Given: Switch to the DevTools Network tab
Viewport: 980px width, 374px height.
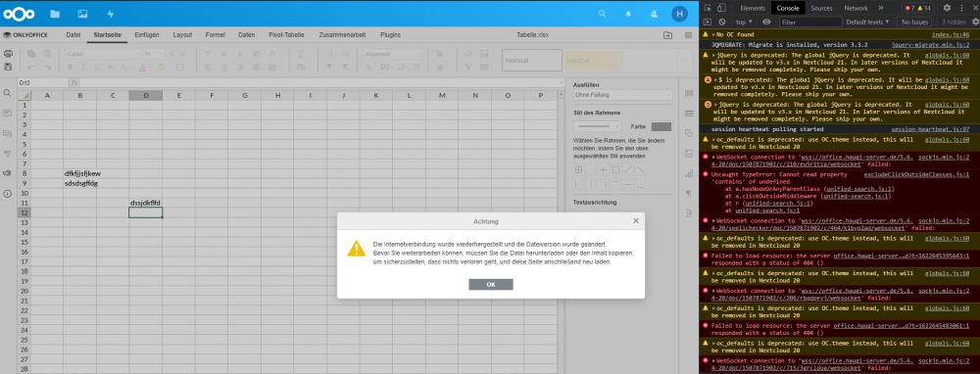Looking at the screenshot, I should pos(856,8).
